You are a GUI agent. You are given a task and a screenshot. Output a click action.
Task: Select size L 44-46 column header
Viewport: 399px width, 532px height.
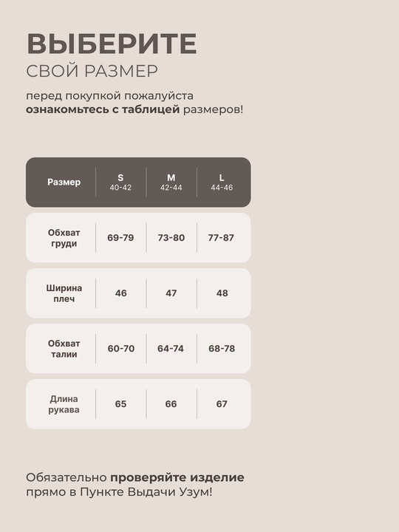pyautogui.click(x=222, y=183)
